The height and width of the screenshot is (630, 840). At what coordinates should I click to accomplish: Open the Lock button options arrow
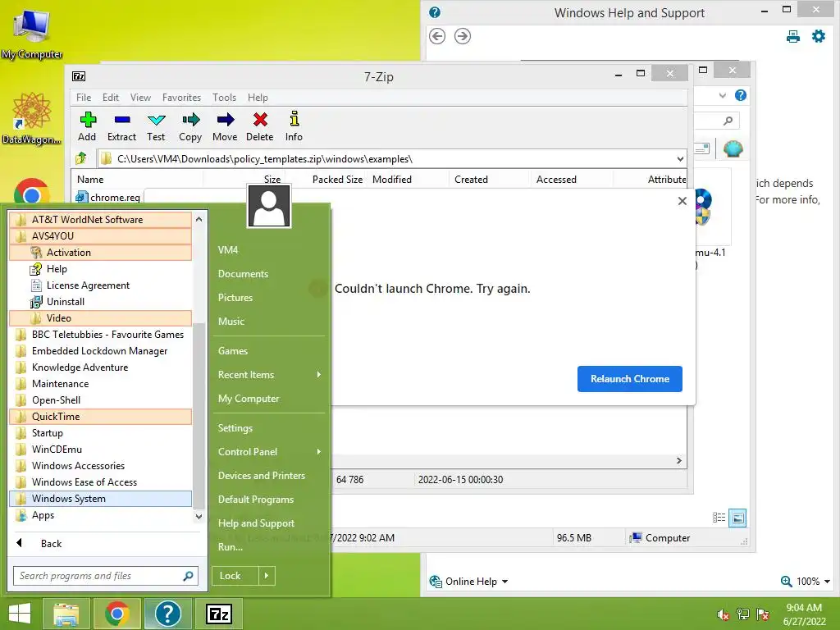coord(267,576)
